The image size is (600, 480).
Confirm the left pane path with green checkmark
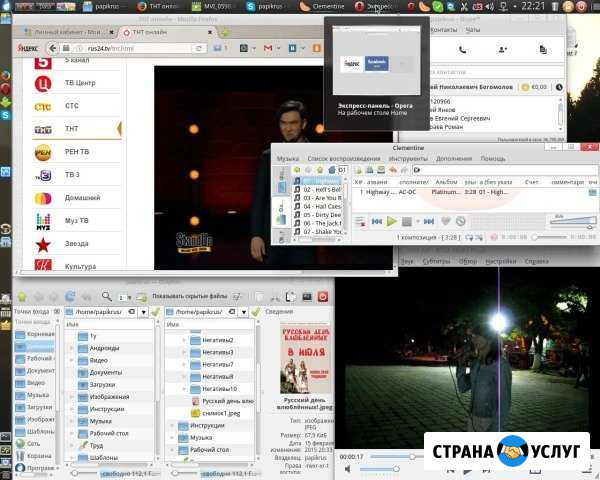(155, 312)
